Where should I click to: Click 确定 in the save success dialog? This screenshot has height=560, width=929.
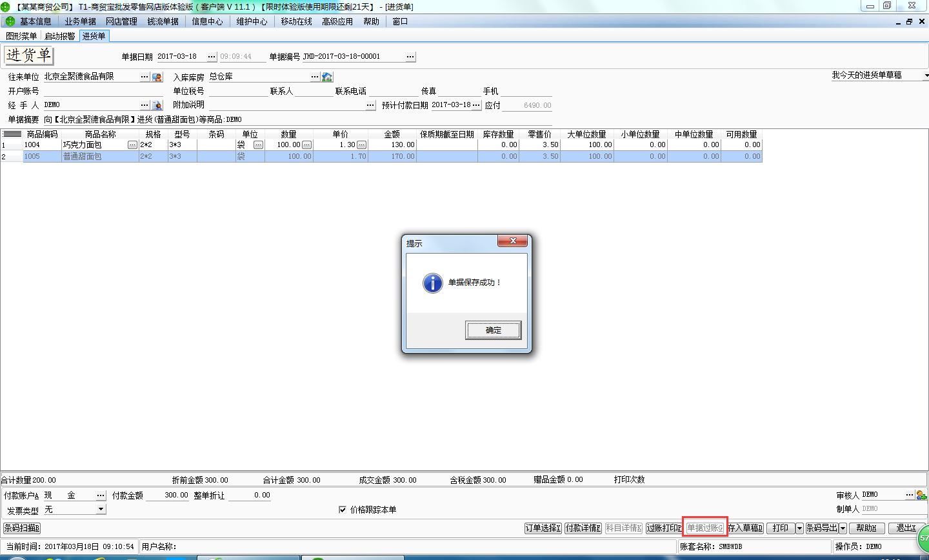(493, 330)
